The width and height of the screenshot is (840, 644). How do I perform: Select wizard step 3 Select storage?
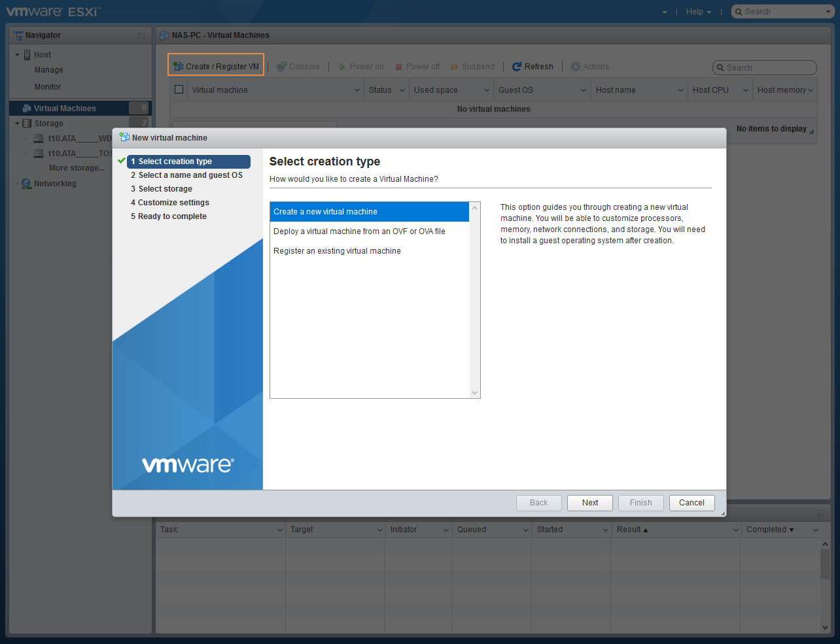[162, 189]
